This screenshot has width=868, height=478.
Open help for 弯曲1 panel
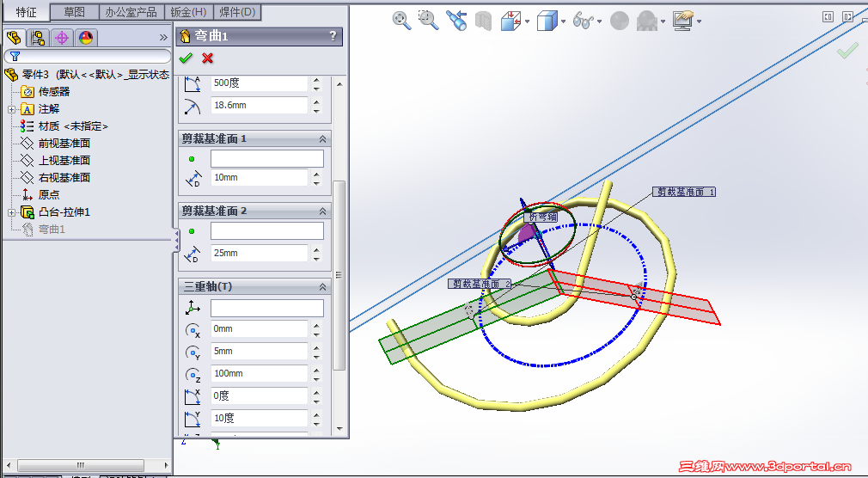coord(333,36)
